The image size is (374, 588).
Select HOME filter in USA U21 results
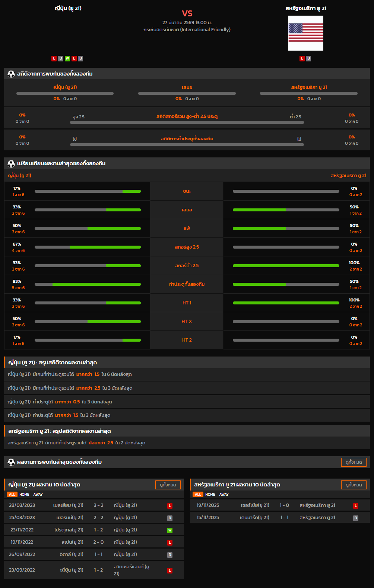coord(210,495)
